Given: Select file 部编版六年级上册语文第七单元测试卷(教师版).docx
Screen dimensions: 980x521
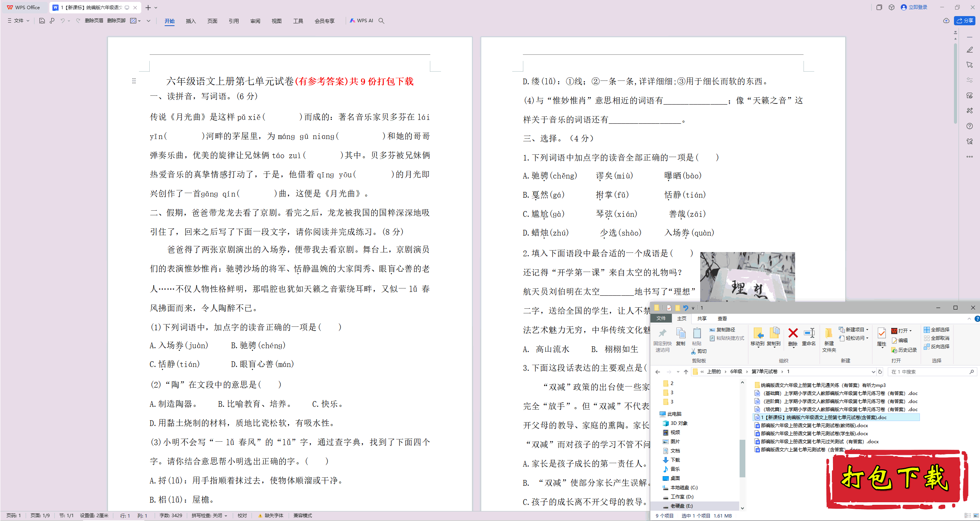Looking at the screenshot, I should 811,426.
